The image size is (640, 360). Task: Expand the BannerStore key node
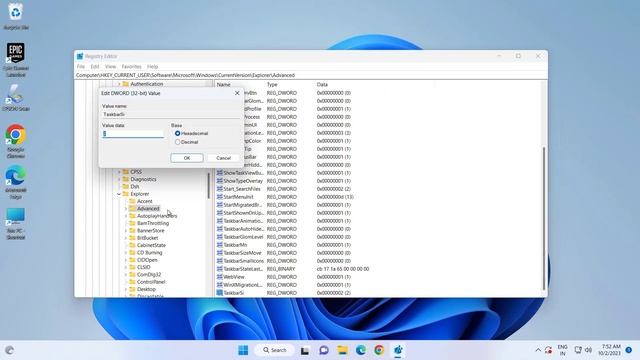(126, 231)
